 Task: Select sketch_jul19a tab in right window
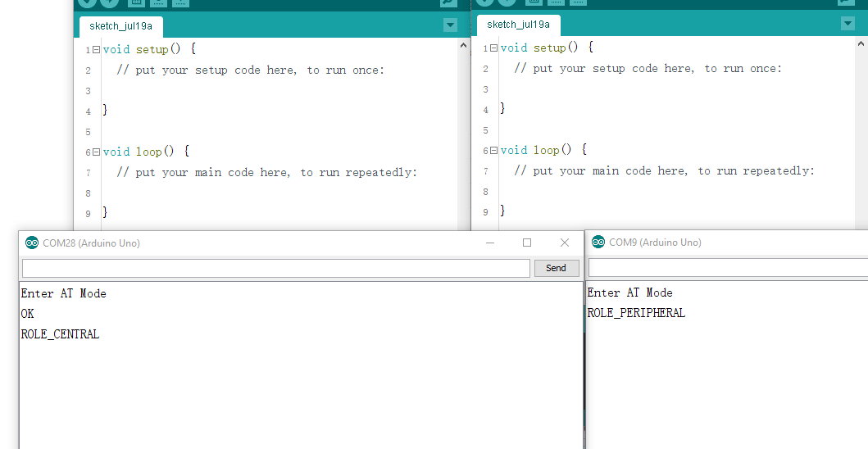coord(518,25)
